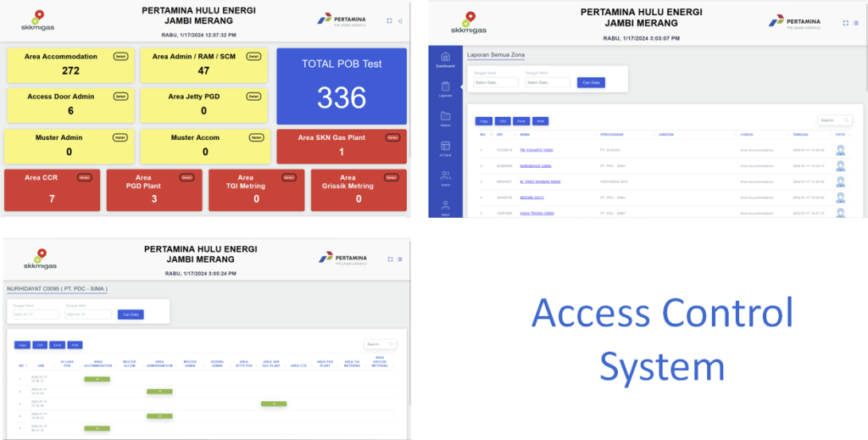Image resolution: width=868 pixels, height=440 pixels.
Task: Export Excel in Laporan Semua Zona
Action: (x=521, y=120)
